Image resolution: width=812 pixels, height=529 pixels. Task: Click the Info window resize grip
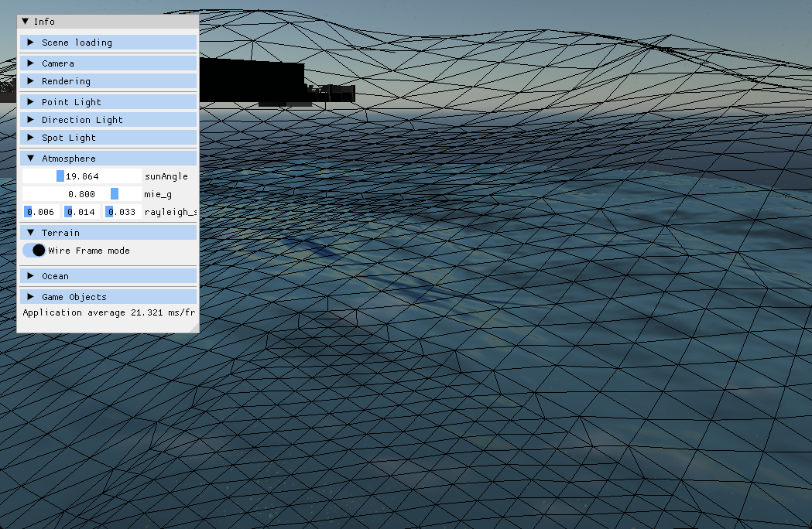pos(194,328)
